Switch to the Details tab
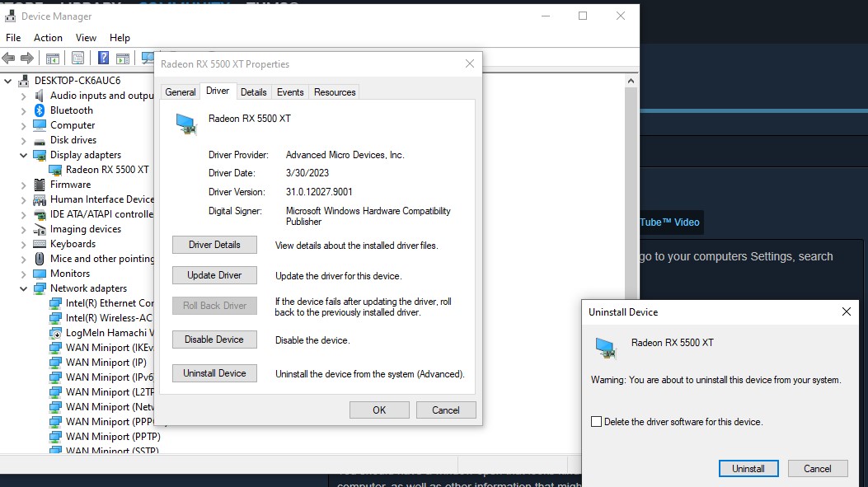The height and width of the screenshot is (487, 868). (254, 92)
